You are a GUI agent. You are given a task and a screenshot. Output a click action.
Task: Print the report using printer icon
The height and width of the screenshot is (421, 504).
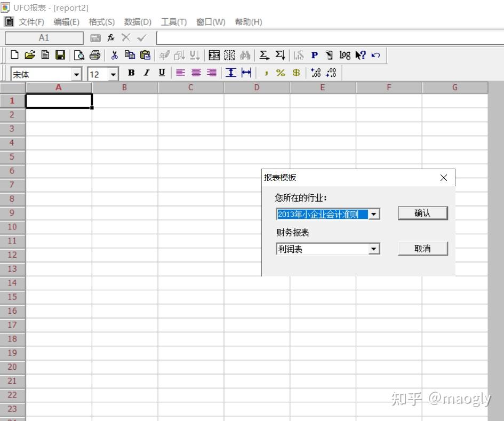(x=95, y=55)
